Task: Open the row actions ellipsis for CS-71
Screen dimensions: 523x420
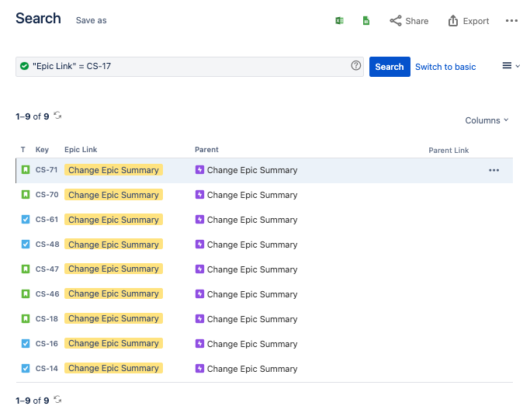Action: [494, 170]
